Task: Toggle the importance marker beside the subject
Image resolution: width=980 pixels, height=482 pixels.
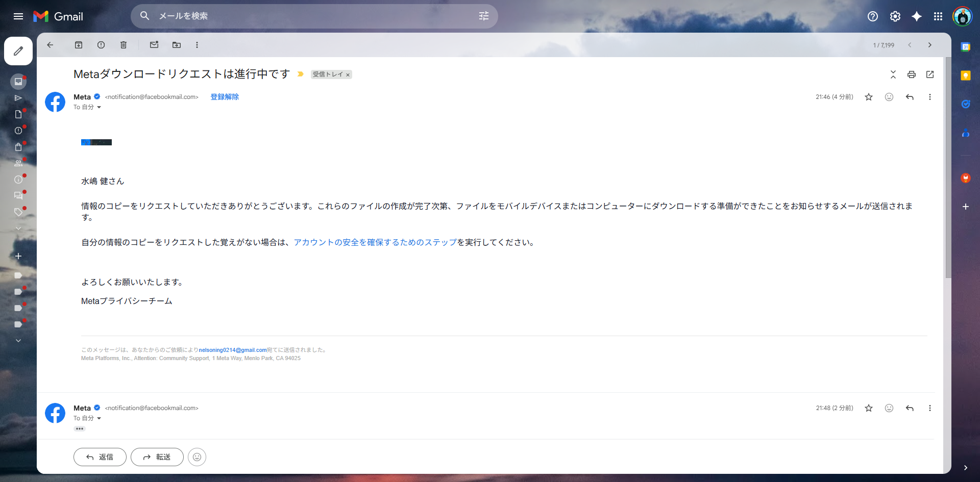Action: click(301, 74)
